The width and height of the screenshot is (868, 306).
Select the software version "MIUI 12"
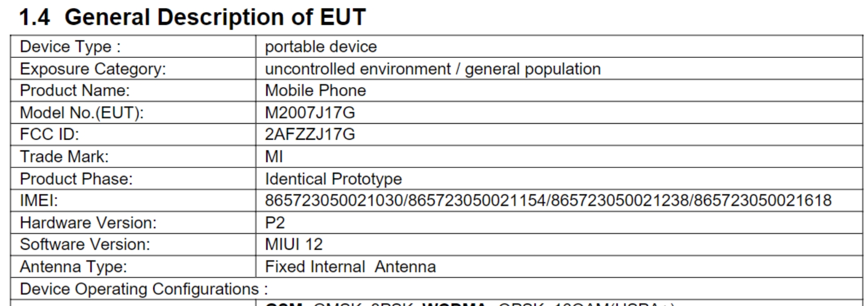(293, 244)
